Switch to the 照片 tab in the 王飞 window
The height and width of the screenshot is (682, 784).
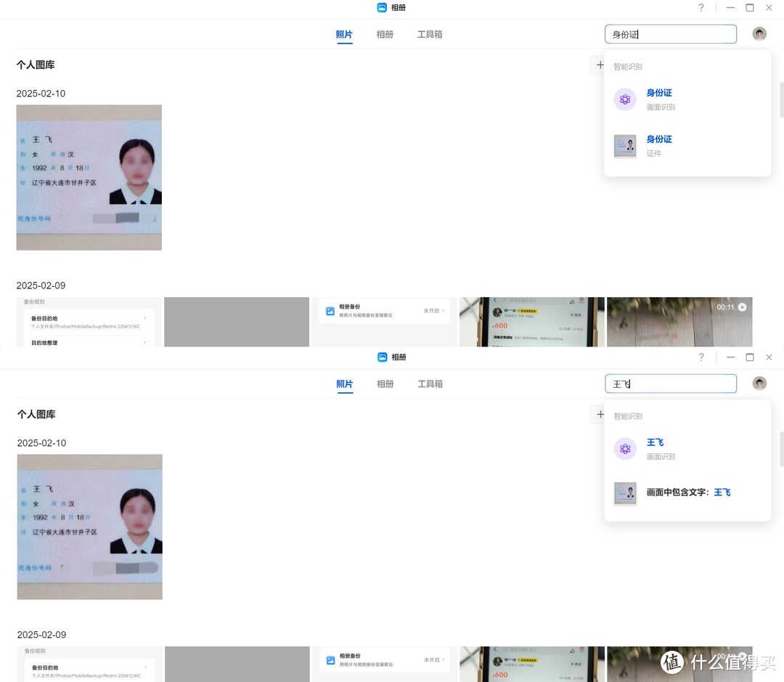(345, 384)
